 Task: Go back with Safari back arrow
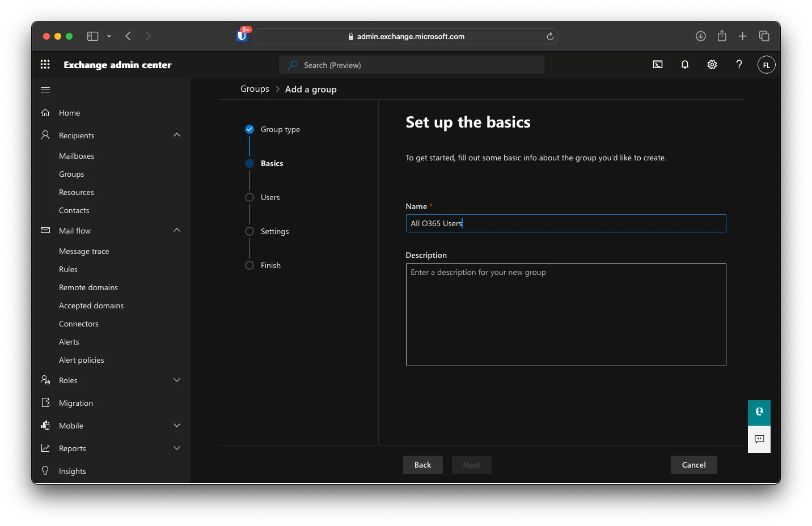point(128,36)
